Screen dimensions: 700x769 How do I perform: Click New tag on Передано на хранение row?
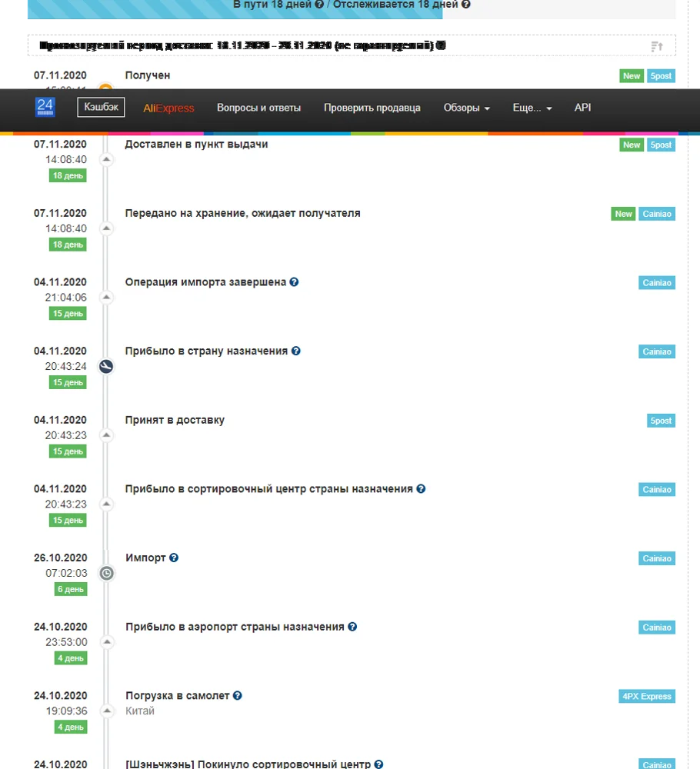tap(624, 214)
